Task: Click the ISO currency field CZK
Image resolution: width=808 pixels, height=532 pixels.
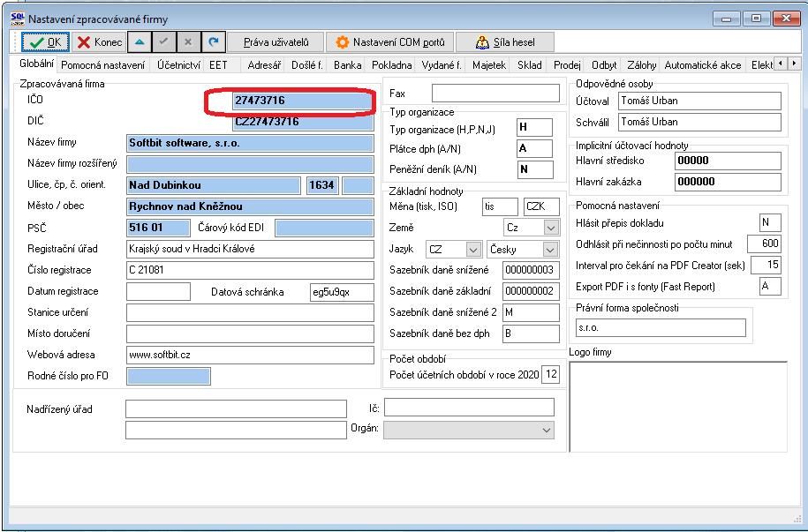Action: [x=541, y=206]
